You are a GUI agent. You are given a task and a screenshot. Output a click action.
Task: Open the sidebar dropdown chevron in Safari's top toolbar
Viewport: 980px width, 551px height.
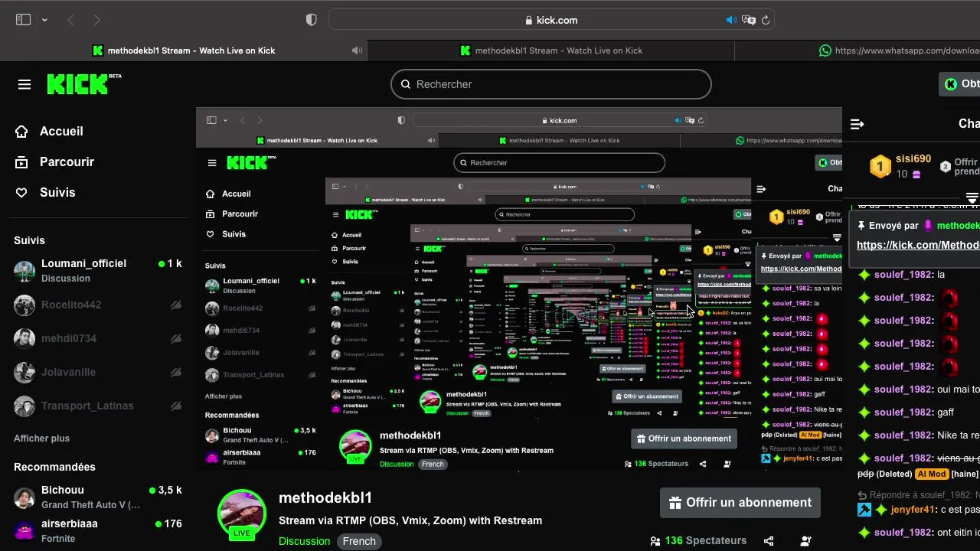click(44, 20)
